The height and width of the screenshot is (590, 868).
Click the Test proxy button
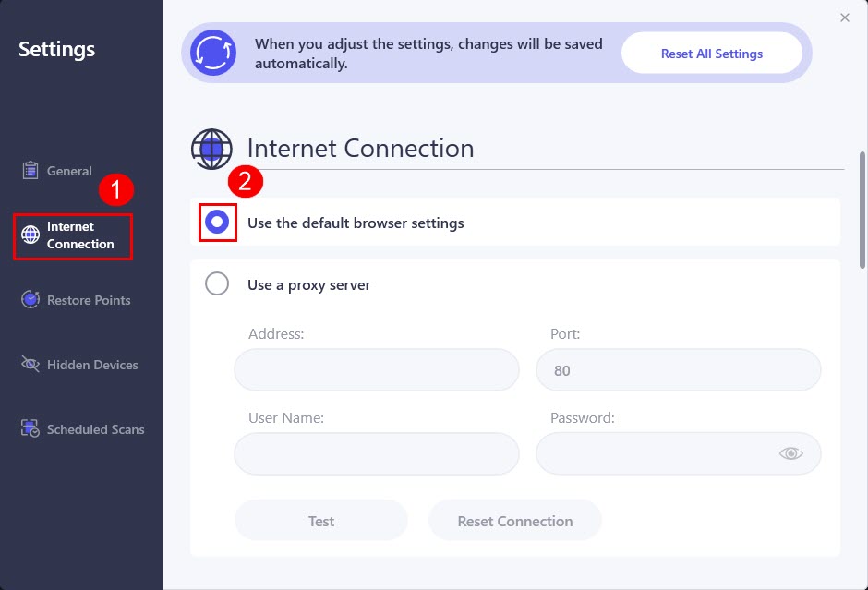(321, 521)
